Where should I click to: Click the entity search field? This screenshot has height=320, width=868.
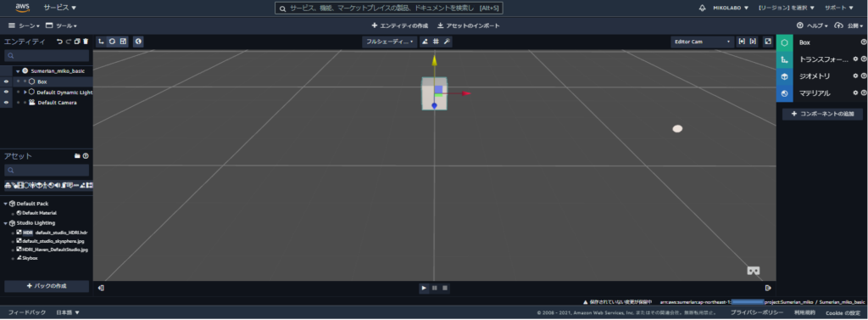47,56
